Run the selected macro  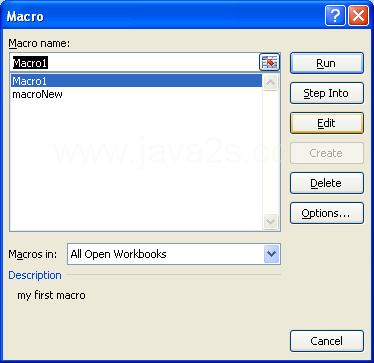pos(327,63)
